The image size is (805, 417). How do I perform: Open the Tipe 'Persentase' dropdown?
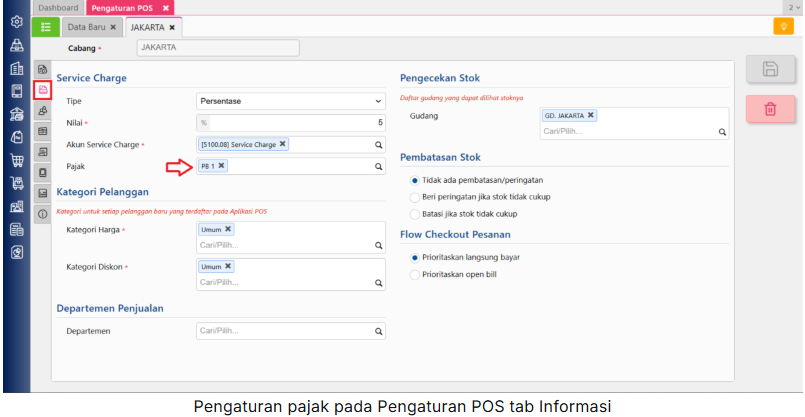[291, 101]
